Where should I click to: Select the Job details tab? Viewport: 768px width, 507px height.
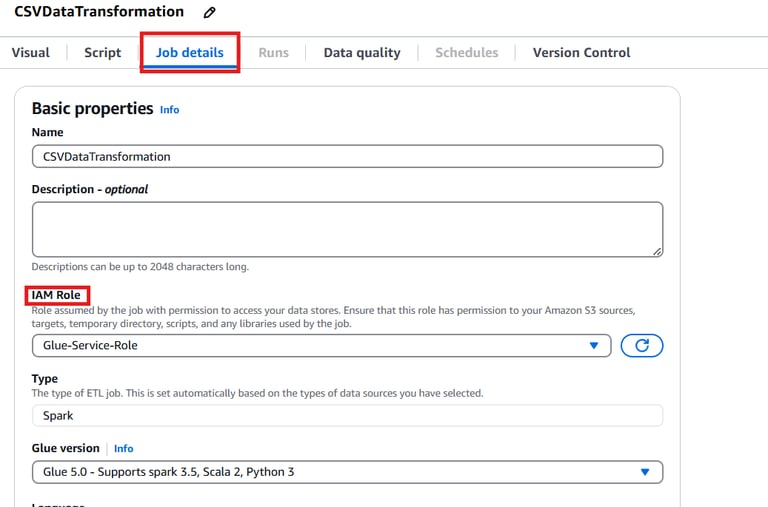point(189,53)
